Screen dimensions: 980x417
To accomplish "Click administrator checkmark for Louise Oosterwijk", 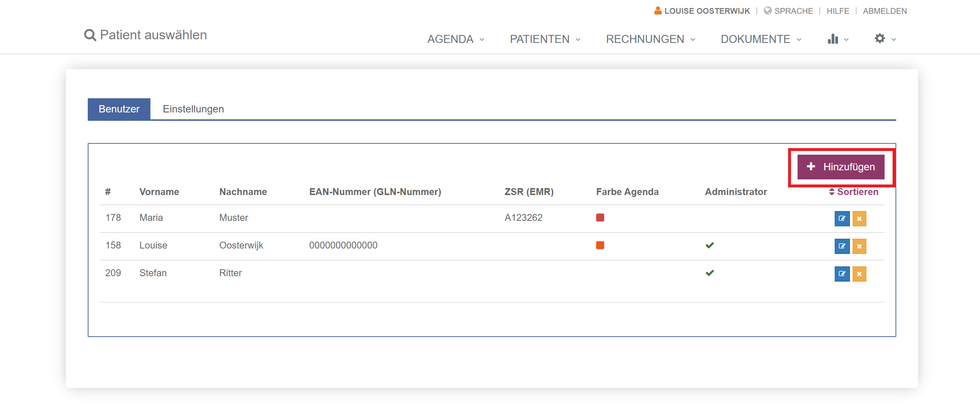I will click(709, 245).
